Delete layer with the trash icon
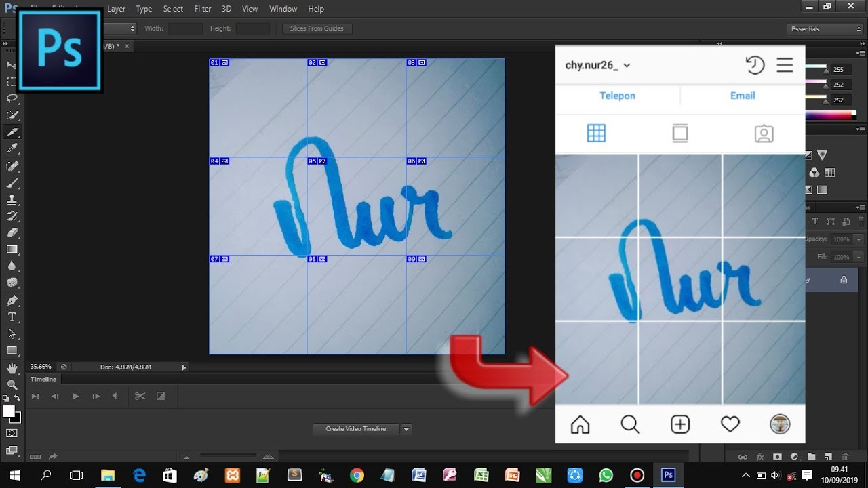 (845, 457)
